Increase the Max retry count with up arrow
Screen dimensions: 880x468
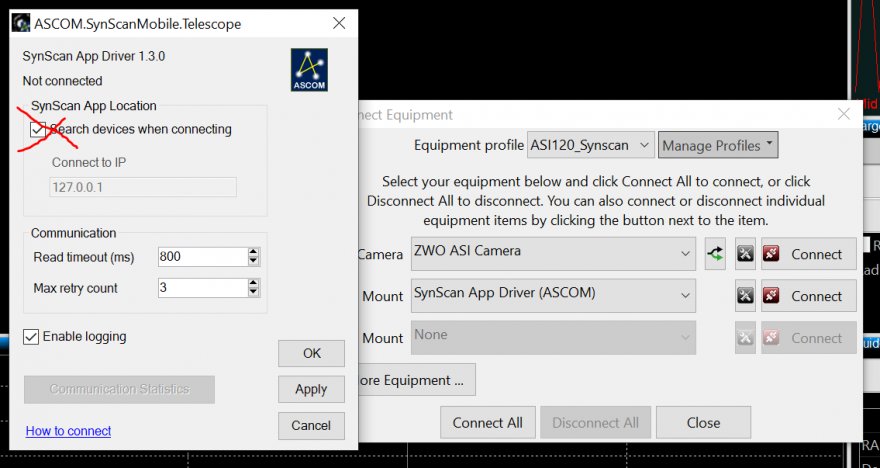(253, 283)
